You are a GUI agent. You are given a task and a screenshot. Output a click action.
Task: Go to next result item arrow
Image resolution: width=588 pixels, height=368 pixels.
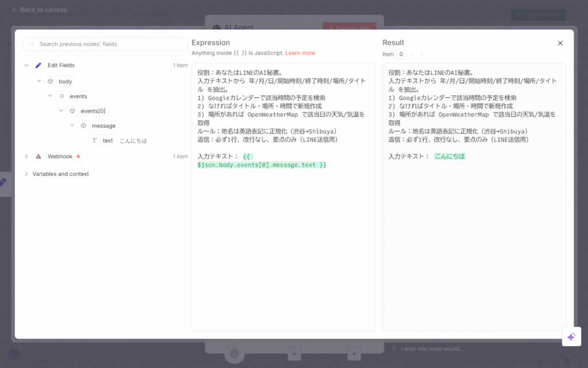[x=421, y=54]
